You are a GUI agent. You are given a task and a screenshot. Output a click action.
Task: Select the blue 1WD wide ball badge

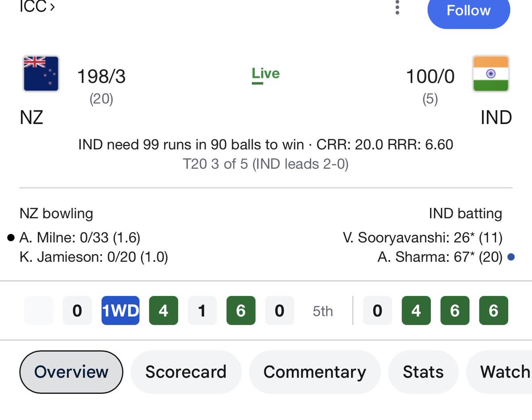(120, 311)
